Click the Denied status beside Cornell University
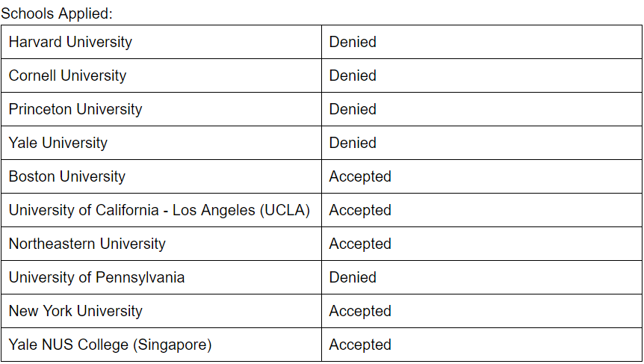The width and height of the screenshot is (644, 364). 353,75
